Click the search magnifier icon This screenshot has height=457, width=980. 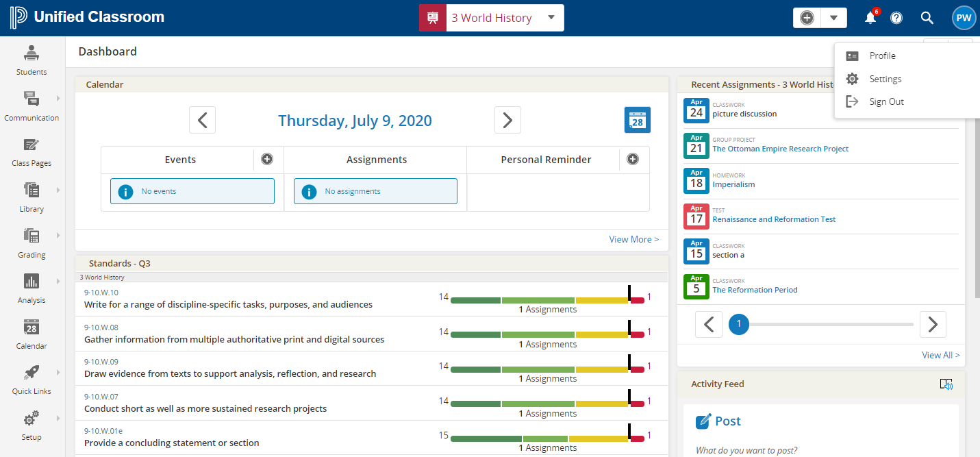pyautogui.click(x=927, y=18)
